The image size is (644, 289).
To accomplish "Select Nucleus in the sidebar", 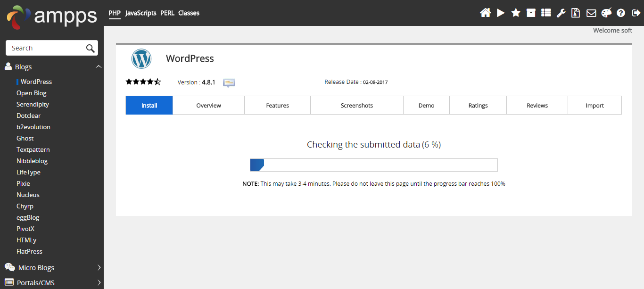I will pyautogui.click(x=28, y=195).
